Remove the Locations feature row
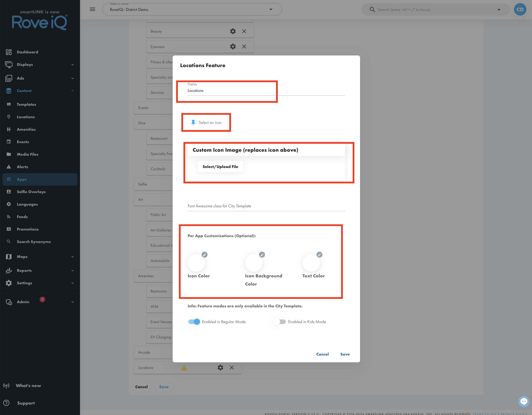Image resolution: width=532 pixels, height=415 pixels. point(232,368)
